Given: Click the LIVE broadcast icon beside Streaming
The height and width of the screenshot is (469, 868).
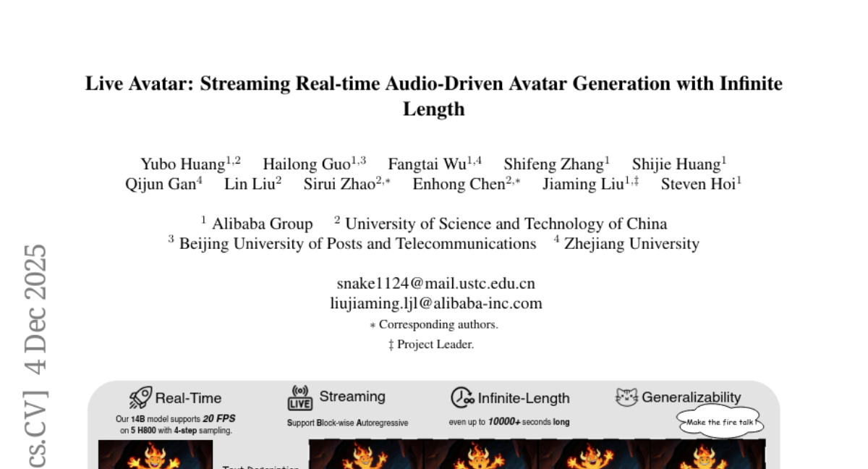Looking at the screenshot, I should pyautogui.click(x=300, y=397).
